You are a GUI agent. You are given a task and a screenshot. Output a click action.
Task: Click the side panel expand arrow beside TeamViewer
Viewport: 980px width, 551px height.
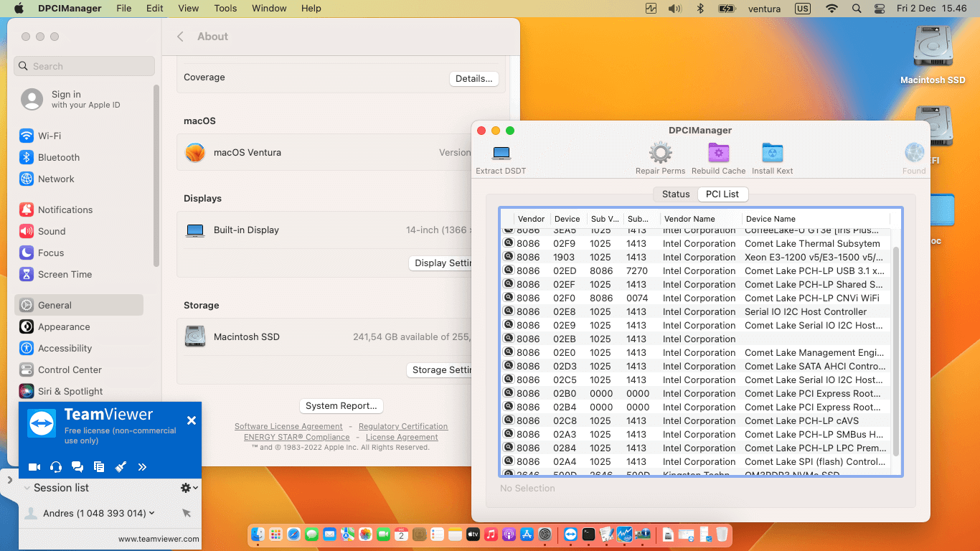(10, 480)
